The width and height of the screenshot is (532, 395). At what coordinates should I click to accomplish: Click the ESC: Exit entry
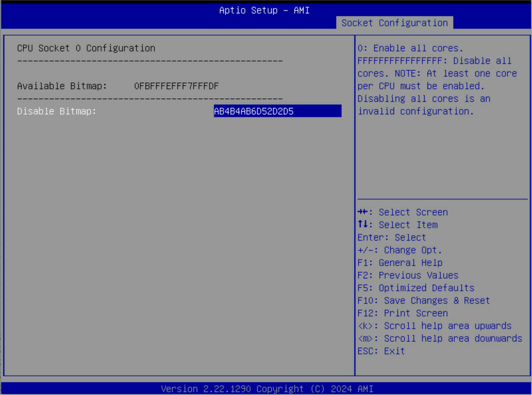pyautogui.click(x=381, y=351)
